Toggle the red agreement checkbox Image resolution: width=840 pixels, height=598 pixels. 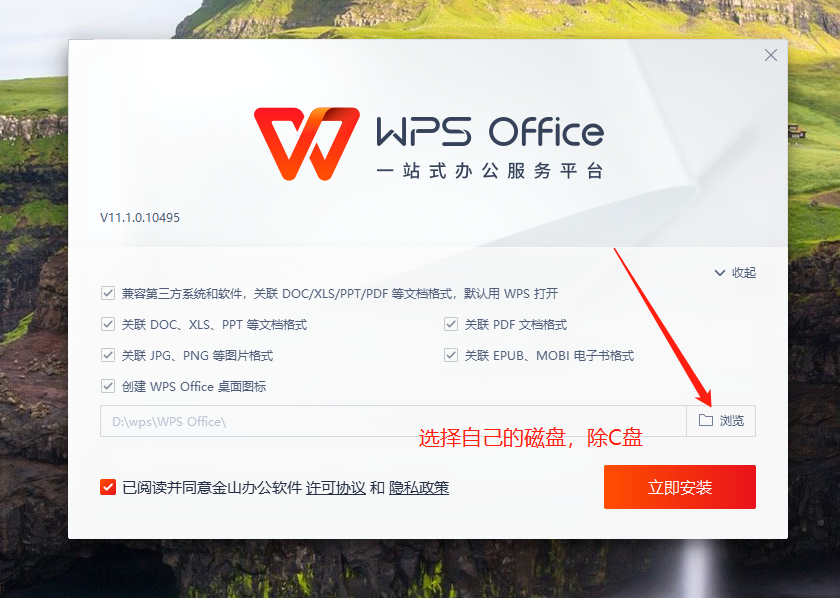pyautogui.click(x=108, y=487)
